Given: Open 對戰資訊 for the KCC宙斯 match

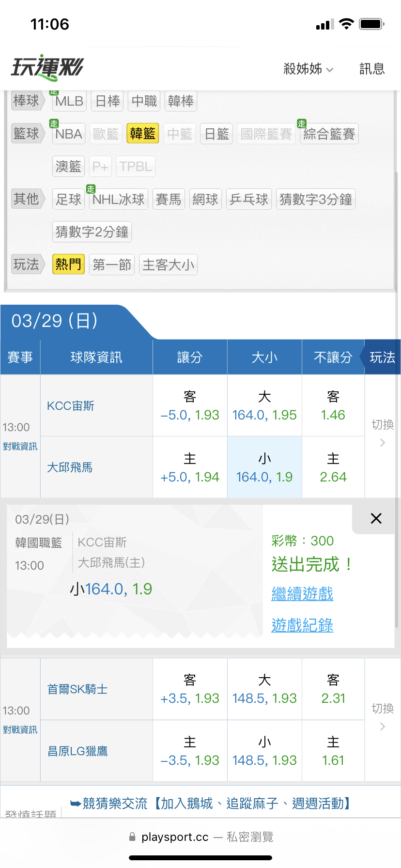Looking at the screenshot, I should [20, 447].
